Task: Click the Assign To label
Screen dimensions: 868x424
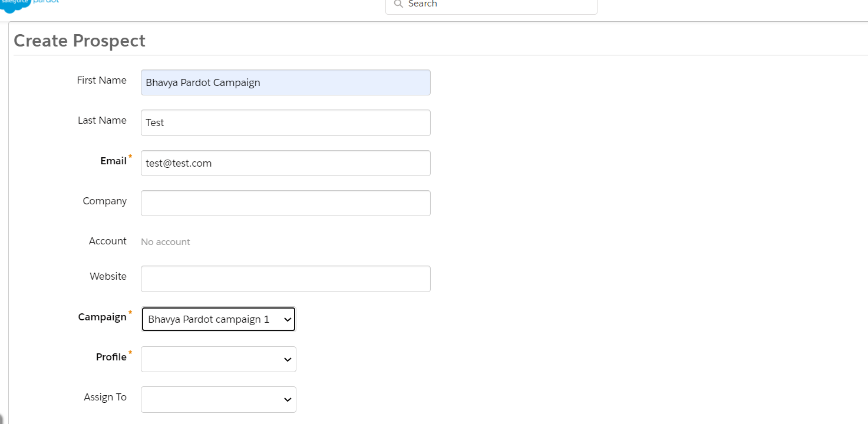Action: 105,397
